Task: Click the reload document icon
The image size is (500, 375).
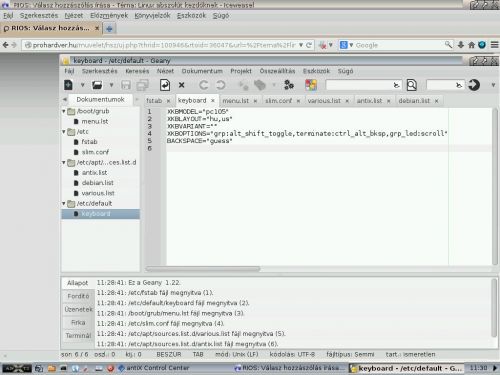Action: pos(165,85)
